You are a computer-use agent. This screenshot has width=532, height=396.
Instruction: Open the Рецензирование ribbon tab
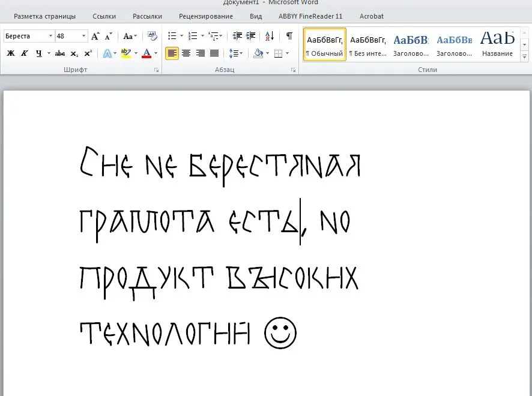click(206, 16)
